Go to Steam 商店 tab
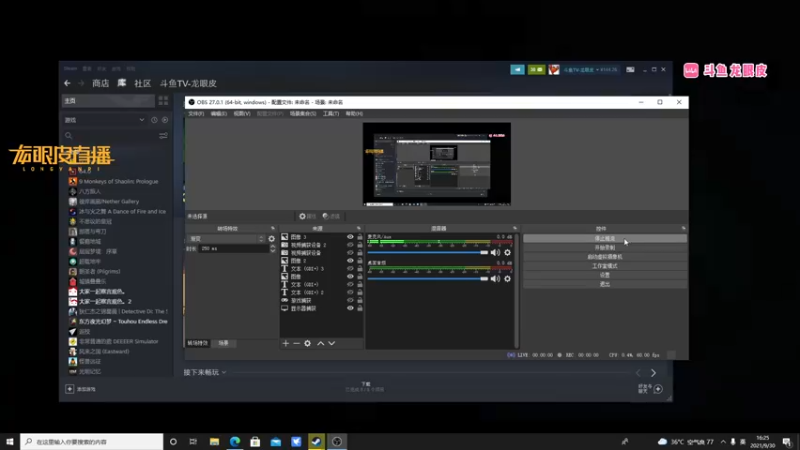 [x=101, y=83]
